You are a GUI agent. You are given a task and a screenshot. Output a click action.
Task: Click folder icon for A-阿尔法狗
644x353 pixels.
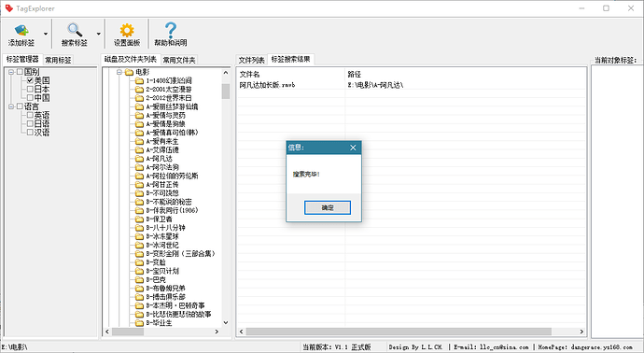click(x=140, y=167)
